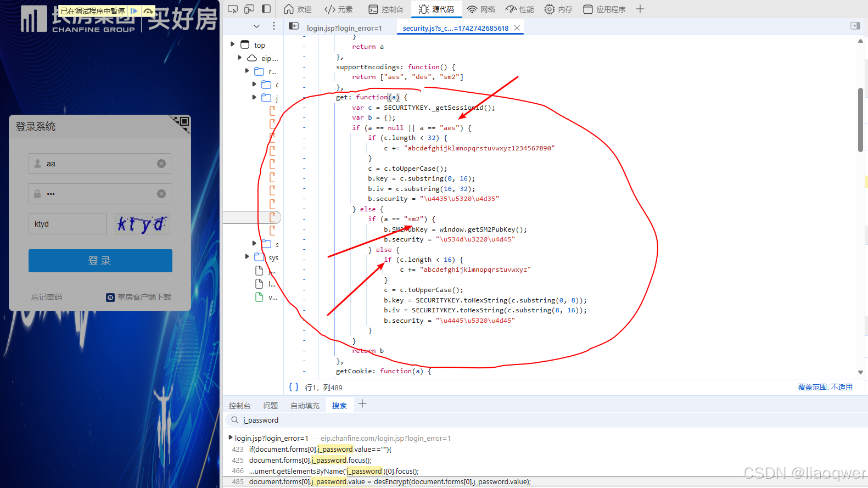Select the sys folder icon
The width and height of the screenshot is (868, 488).
click(259, 257)
